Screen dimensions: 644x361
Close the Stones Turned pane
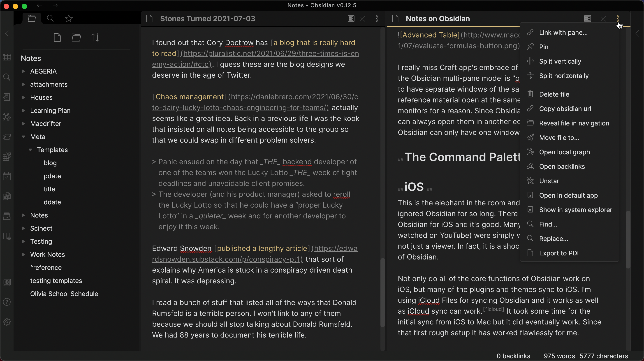[x=362, y=19]
